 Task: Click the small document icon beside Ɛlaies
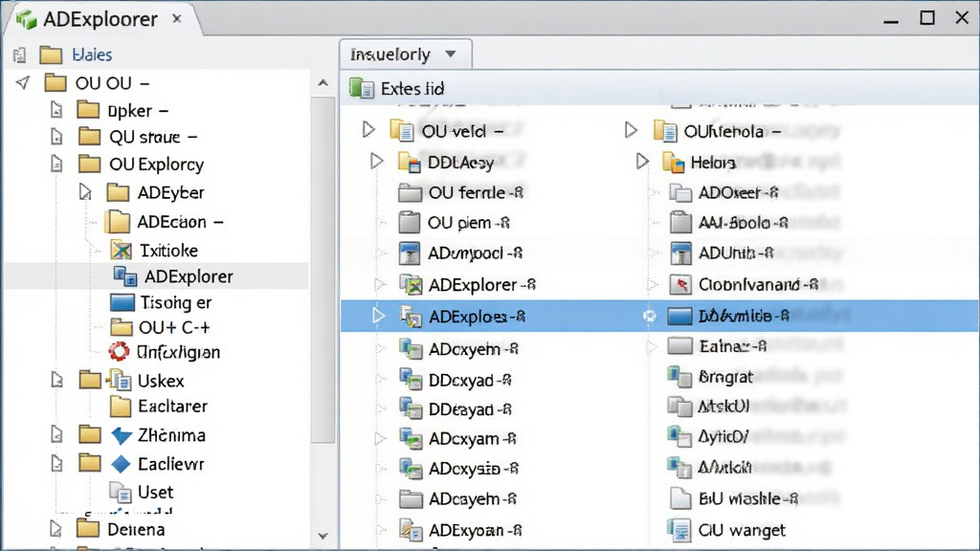pyautogui.click(x=19, y=55)
